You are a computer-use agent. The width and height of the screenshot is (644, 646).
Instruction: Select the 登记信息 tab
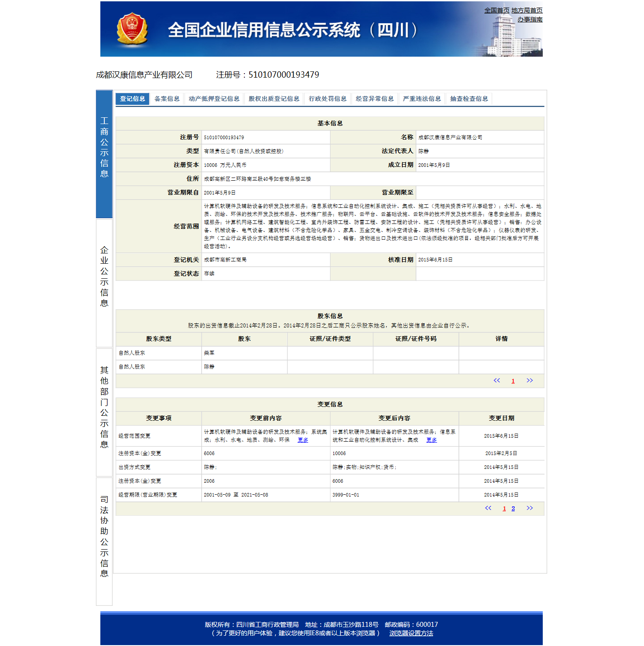click(x=132, y=99)
